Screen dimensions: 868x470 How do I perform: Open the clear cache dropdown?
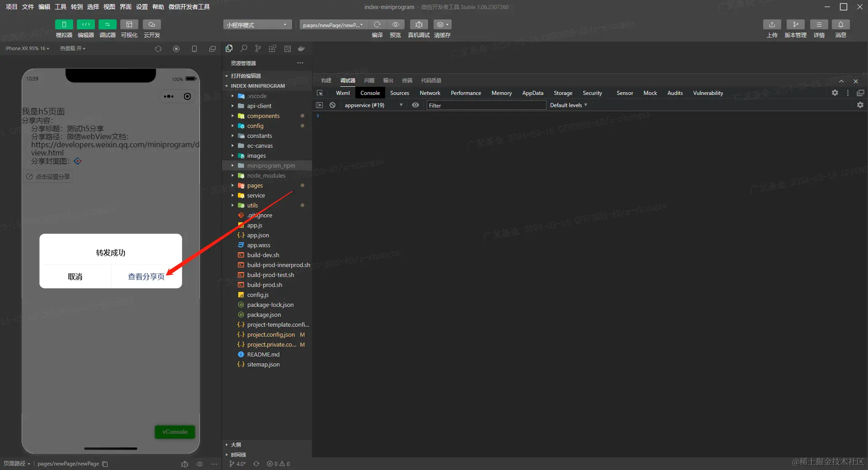point(442,24)
